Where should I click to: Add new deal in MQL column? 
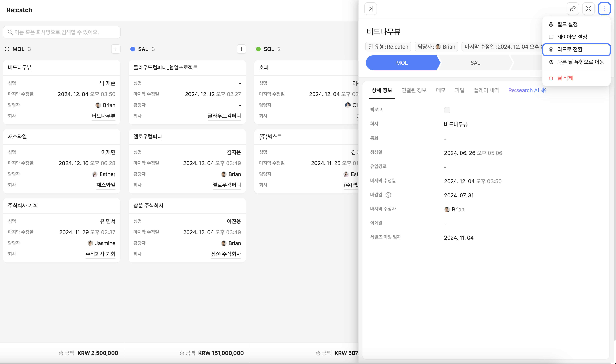coord(116,49)
